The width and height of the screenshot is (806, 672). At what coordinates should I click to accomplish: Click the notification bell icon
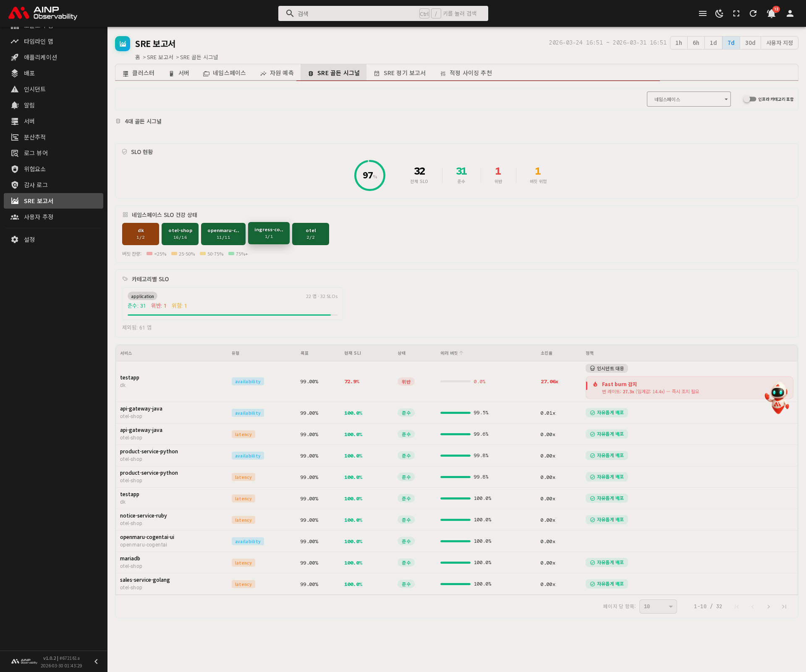[x=771, y=13]
